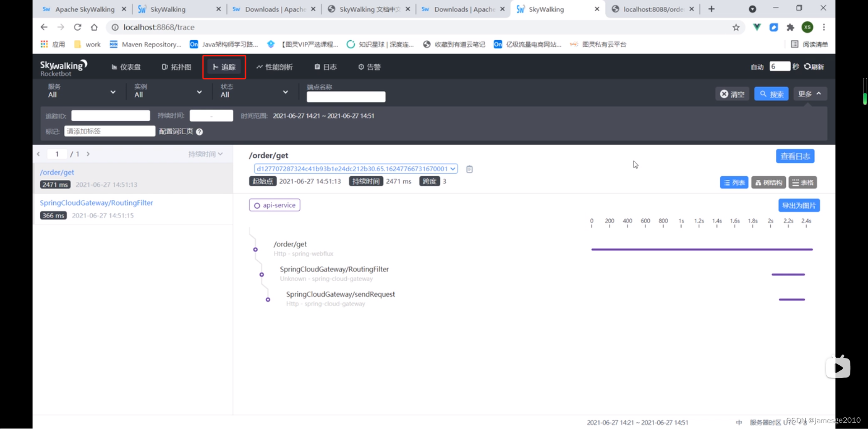The image size is (868, 429).
Task: Click the footer time range text
Action: tap(637, 422)
